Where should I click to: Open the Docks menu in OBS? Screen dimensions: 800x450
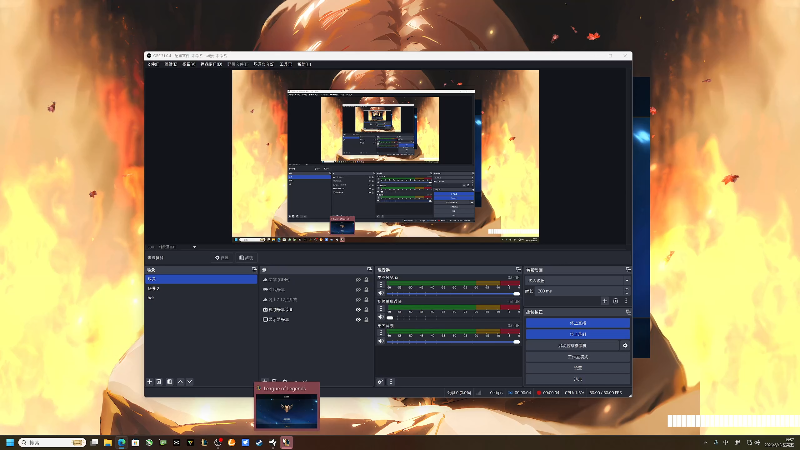pyautogui.click(x=211, y=64)
